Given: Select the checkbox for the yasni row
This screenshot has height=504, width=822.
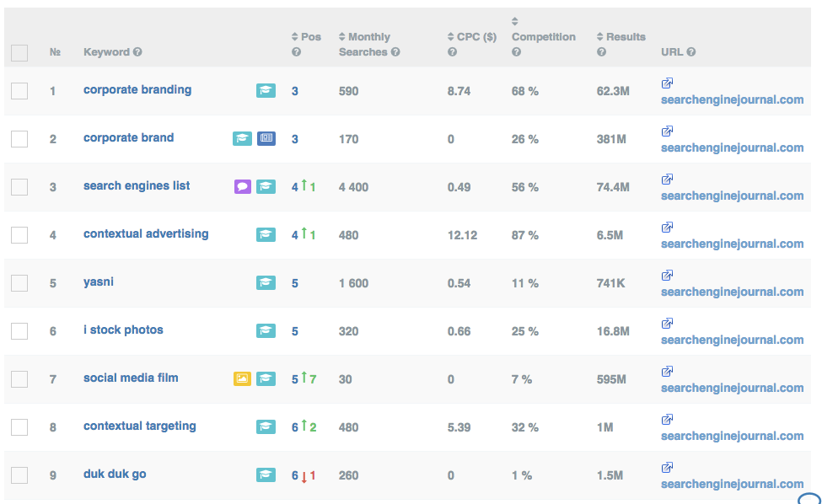Looking at the screenshot, I should (19, 283).
